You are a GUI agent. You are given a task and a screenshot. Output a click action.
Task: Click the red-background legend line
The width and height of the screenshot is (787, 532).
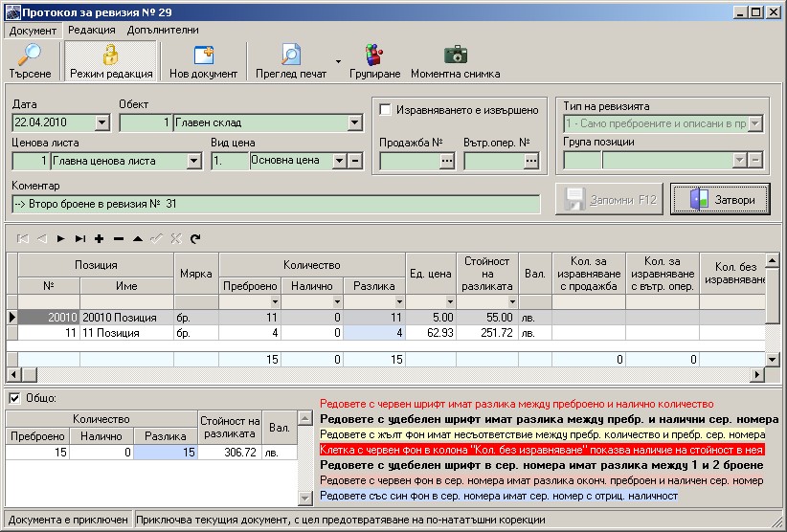point(542,450)
